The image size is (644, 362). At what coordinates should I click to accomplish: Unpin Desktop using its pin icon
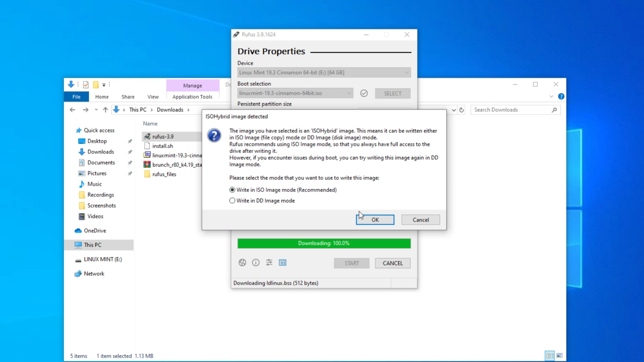tap(130, 141)
